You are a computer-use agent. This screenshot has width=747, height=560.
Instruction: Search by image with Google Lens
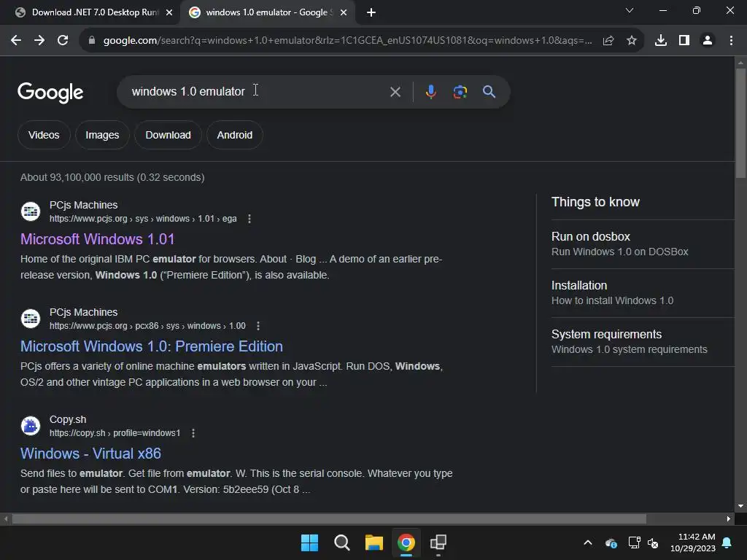[460, 92]
